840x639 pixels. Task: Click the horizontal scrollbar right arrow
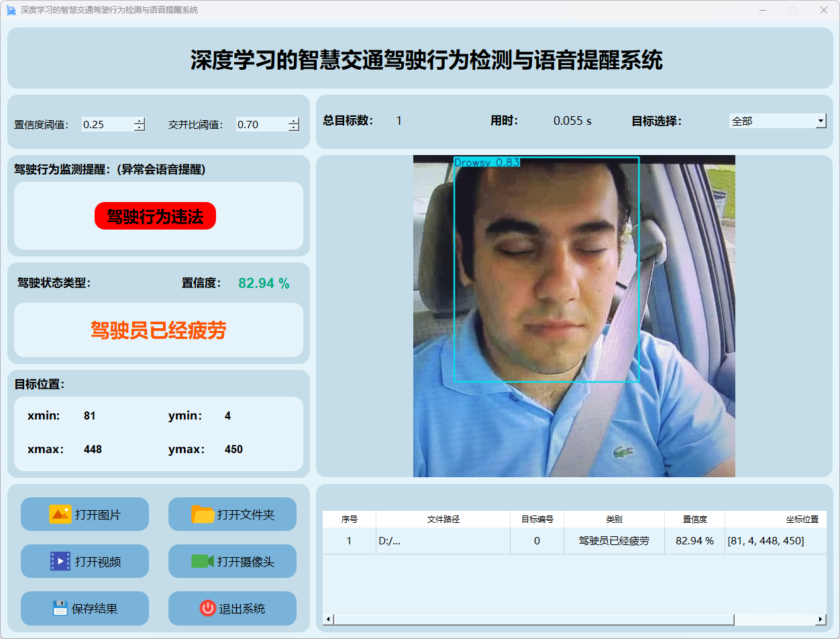821,619
